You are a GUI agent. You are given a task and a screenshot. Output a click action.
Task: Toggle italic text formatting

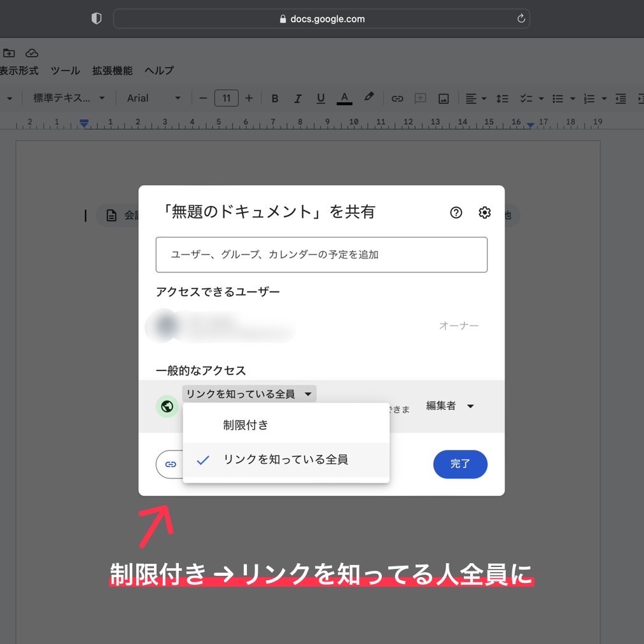pyautogui.click(x=297, y=99)
